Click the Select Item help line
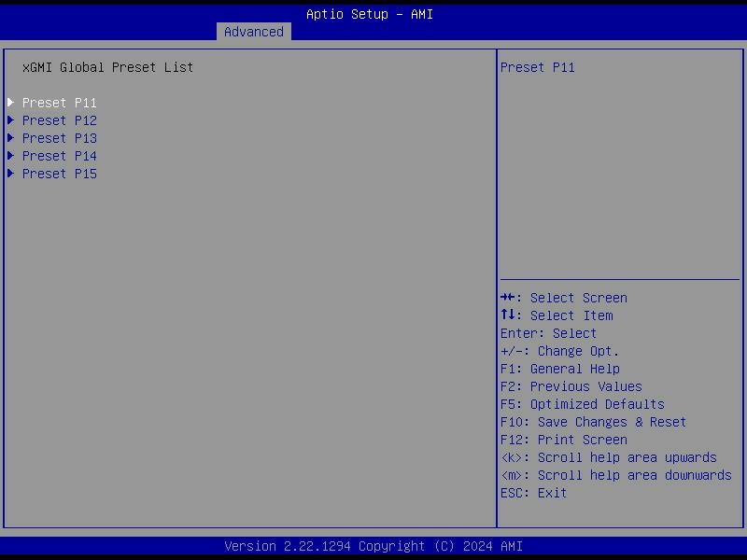This screenshot has width=747, height=560. (557, 315)
